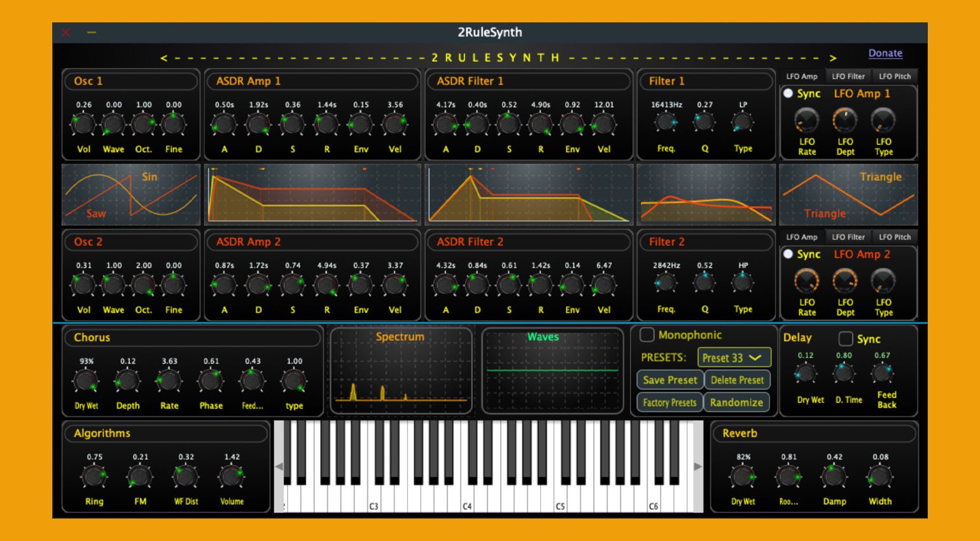
Task: Click the Save Preset button
Action: pyautogui.click(x=670, y=380)
